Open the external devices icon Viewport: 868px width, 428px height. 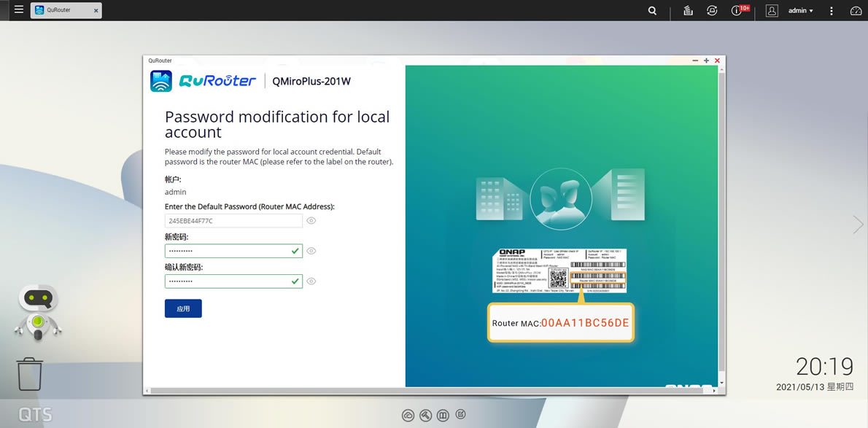point(712,10)
